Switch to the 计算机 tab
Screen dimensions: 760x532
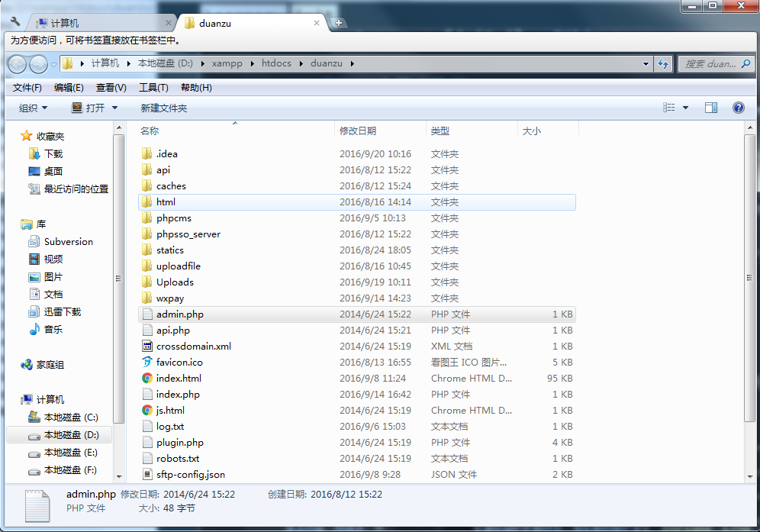(101, 23)
